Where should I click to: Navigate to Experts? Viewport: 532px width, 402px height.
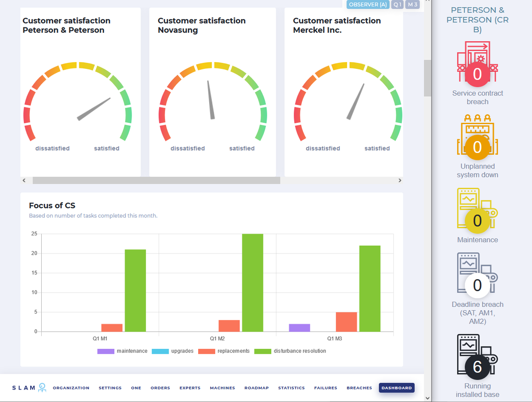[190, 388]
